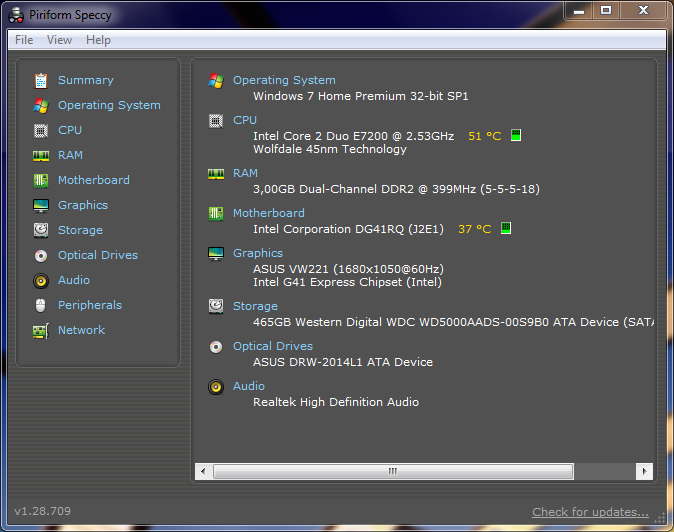Screen dimensions: 674x532
Task: Click the CPU heading link in summary
Action: [245, 120]
